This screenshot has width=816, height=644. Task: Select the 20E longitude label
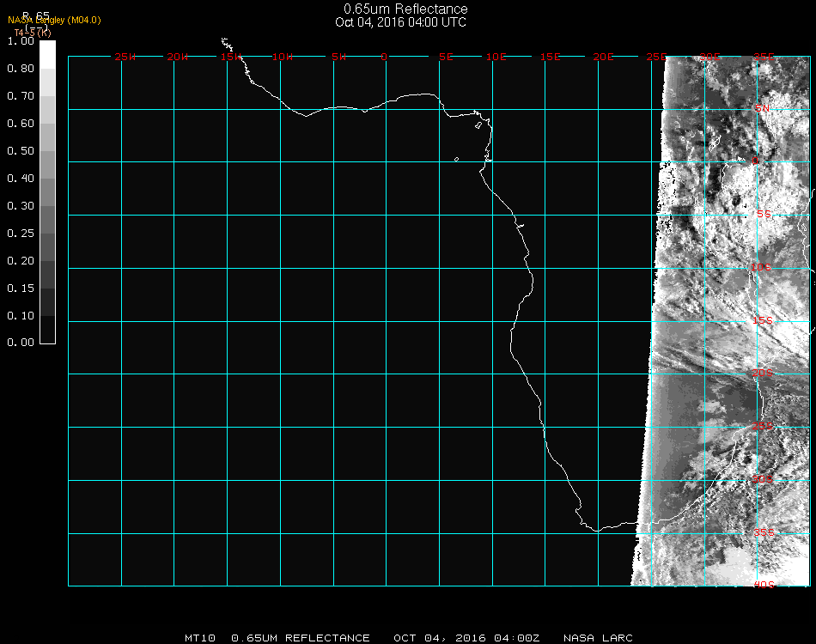pos(603,57)
